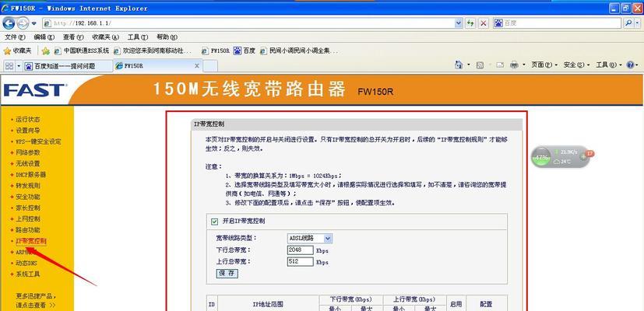Open WPS一键安全设定 in the sidebar
This screenshot has width=644, height=311.
pyautogui.click(x=38, y=142)
